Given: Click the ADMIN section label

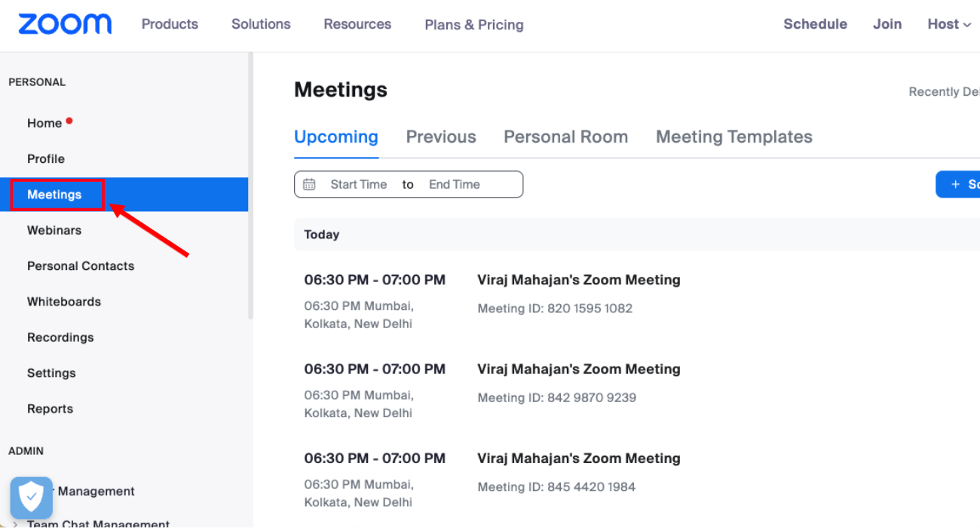Looking at the screenshot, I should click(26, 451).
